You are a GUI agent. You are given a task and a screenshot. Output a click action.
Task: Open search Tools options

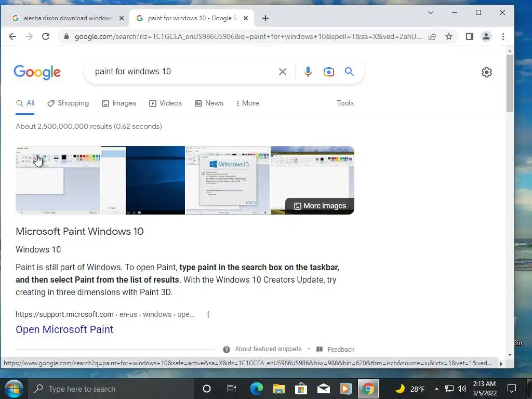tap(345, 103)
